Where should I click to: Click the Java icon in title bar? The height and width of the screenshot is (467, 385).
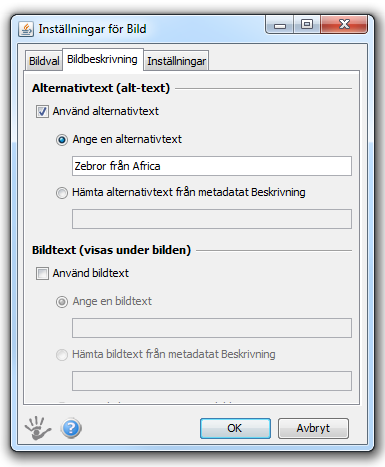pyautogui.click(x=26, y=29)
